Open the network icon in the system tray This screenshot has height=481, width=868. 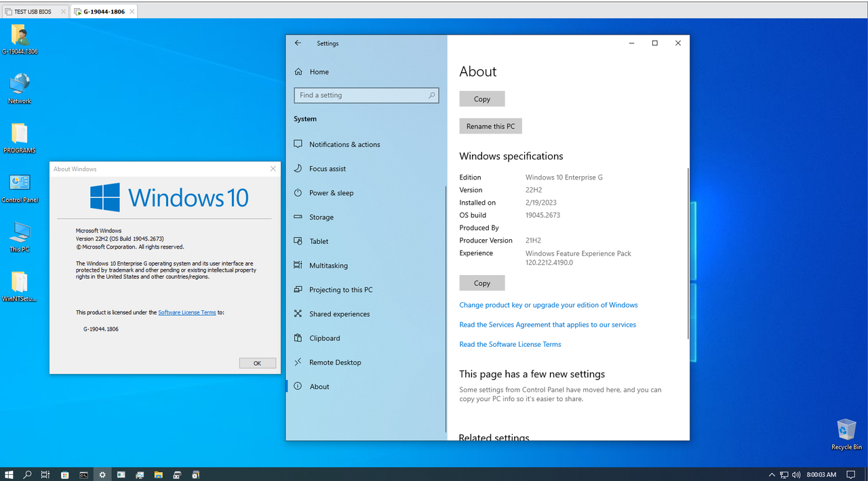click(784, 475)
